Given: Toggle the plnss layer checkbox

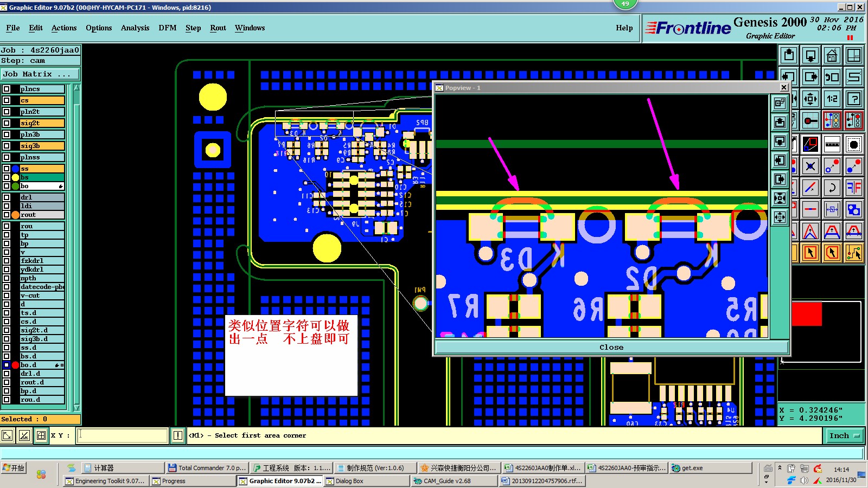Looking at the screenshot, I should point(7,157).
